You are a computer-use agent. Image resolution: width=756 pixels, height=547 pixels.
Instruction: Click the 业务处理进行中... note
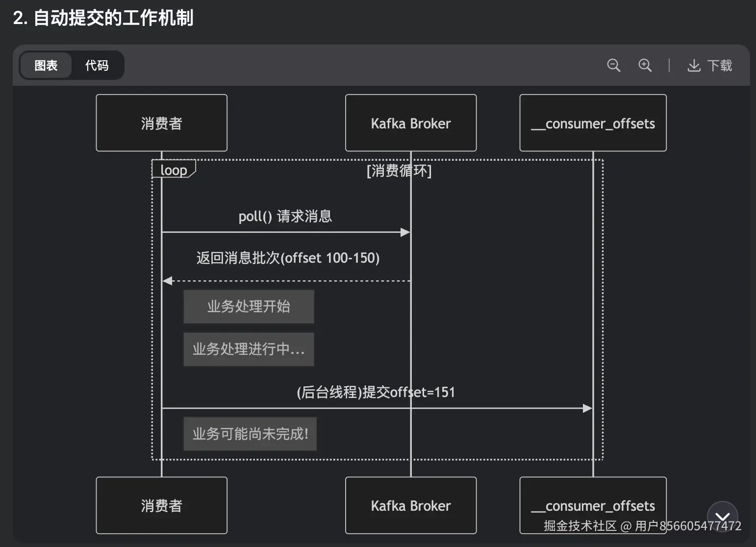point(249,349)
